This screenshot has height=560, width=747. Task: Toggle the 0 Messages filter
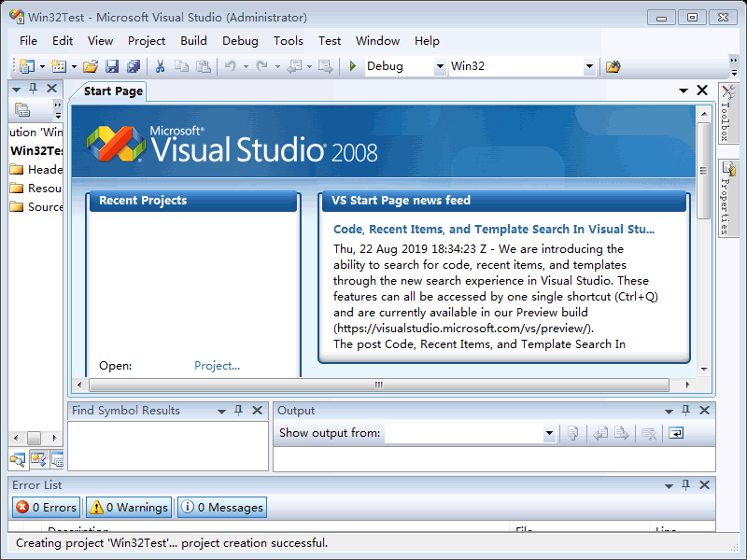coord(222,508)
